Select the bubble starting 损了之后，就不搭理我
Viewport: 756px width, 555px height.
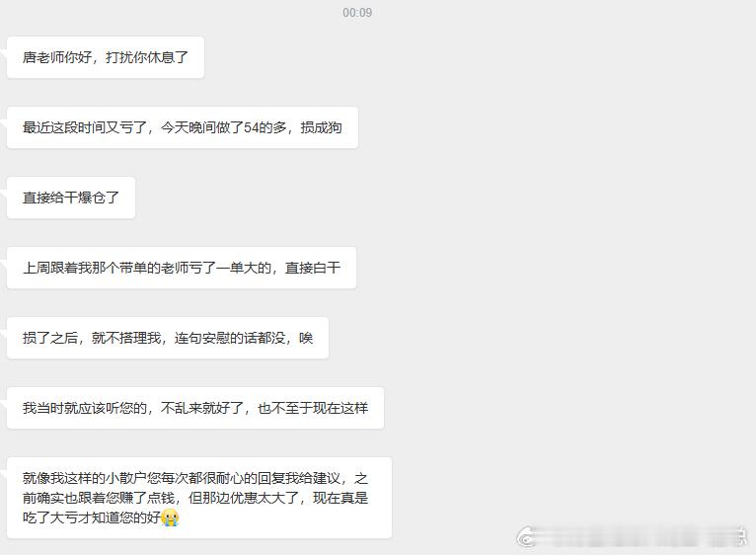168,338
